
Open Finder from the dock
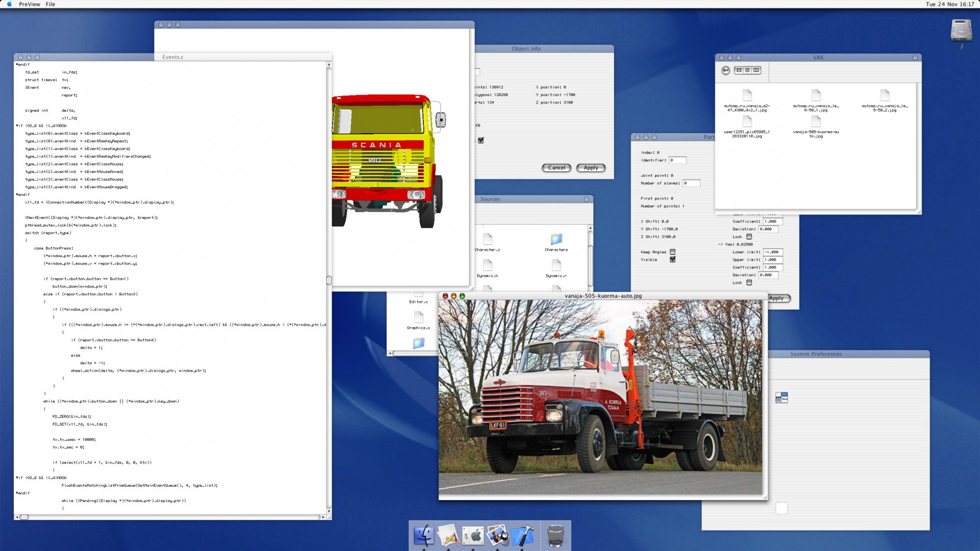tap(423, 535)
